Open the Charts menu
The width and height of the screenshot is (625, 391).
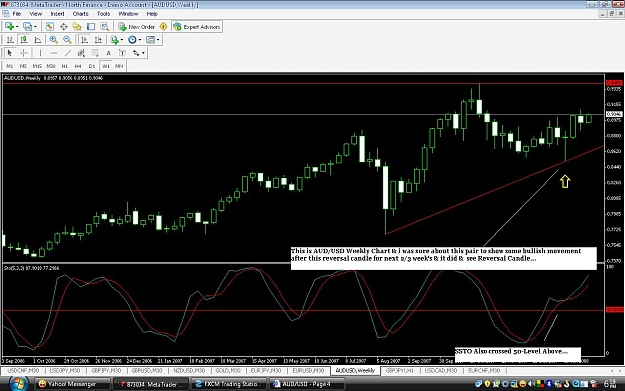(x=81, y=14)
